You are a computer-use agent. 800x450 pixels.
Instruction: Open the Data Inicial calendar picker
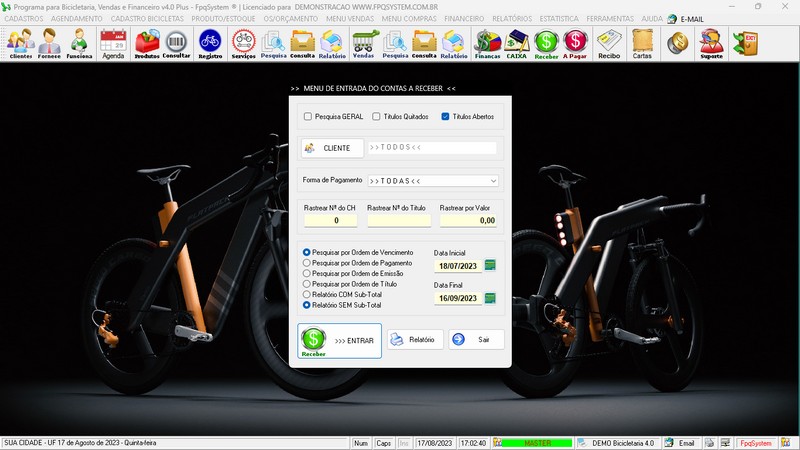coord(490,265)
